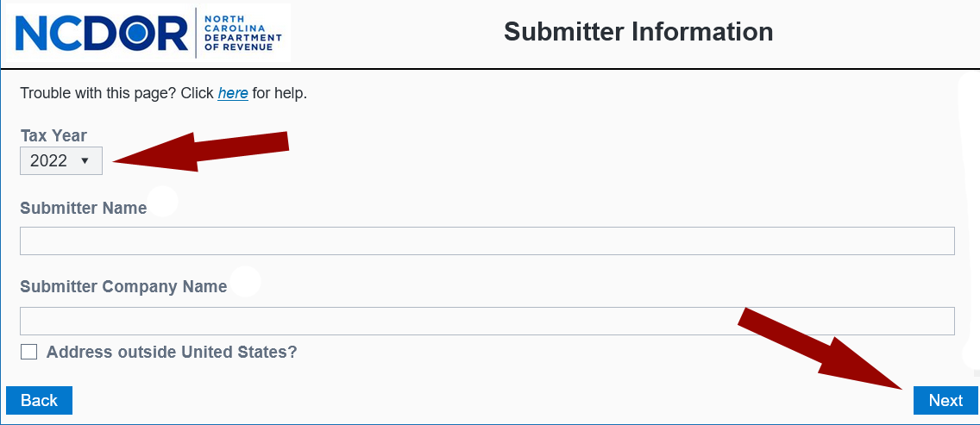Click the Submitter Information heading
The height and width of the screenshot is (425, 980).
(638, 32)
